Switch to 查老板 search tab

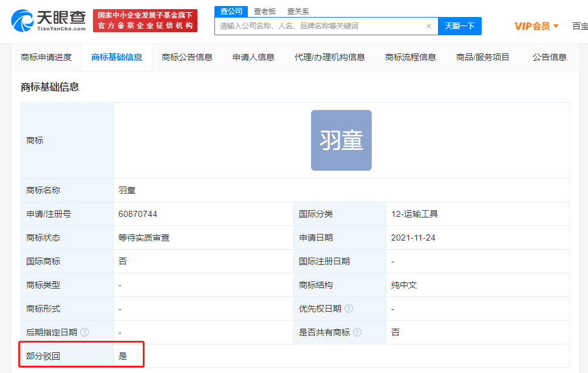264,11
